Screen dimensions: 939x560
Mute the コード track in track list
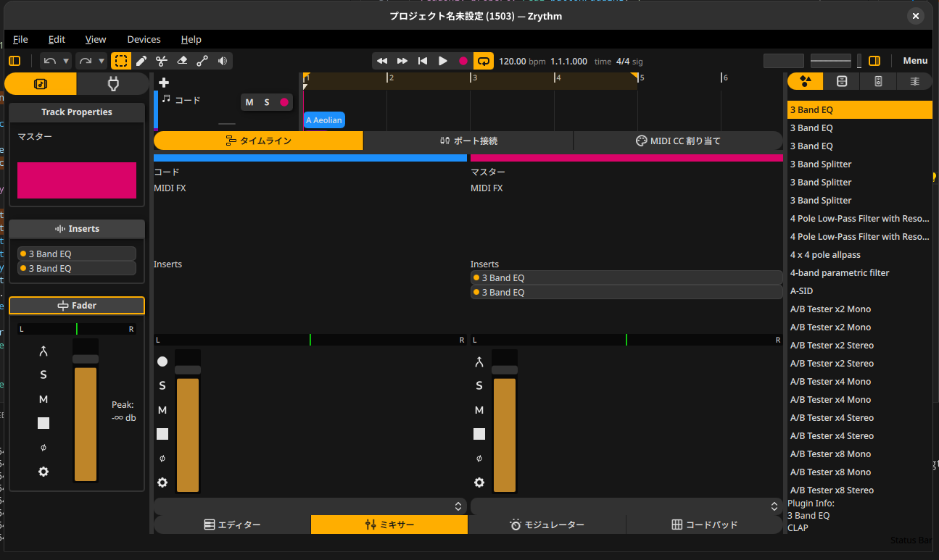coord(249,102)
